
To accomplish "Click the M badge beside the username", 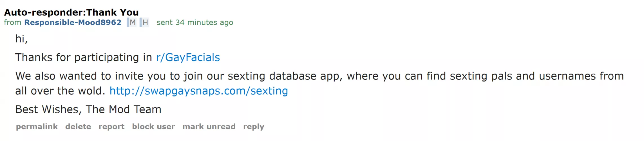I will (x=132, y=22).
